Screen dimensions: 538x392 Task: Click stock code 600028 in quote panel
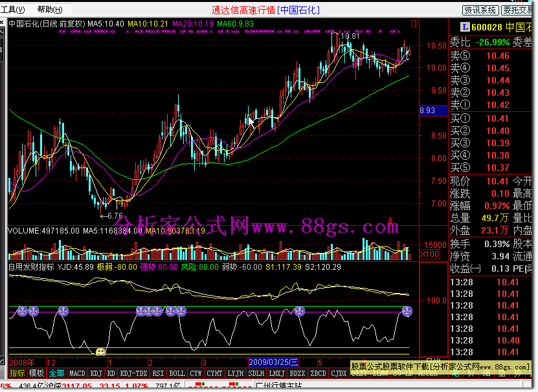point(487,27)
